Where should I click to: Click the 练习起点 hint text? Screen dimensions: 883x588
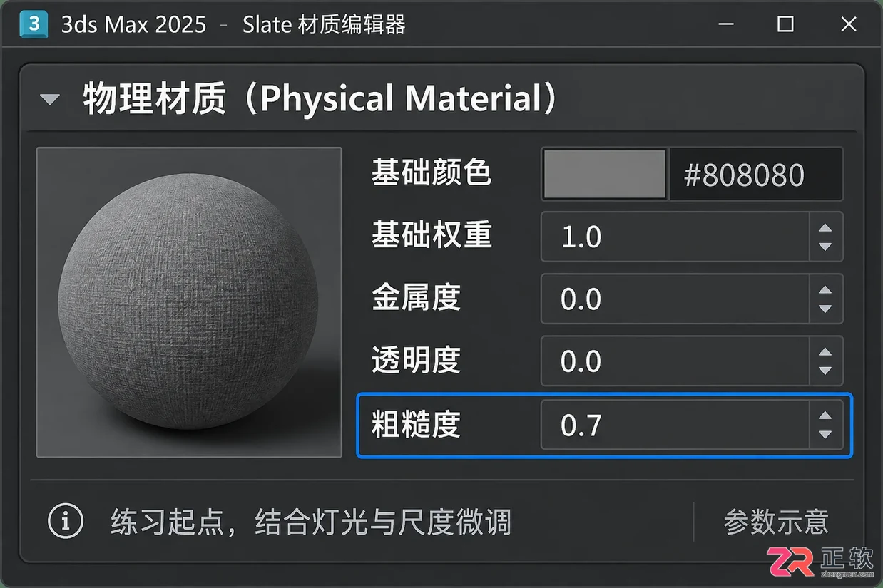(311, 522)
